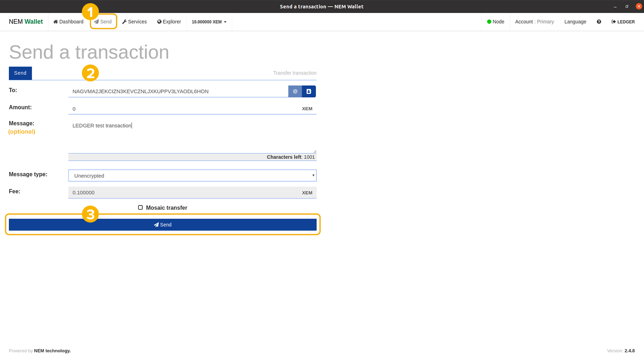This screenshot has width=644, height=361.
Task: Select the blue Send tab
Action: click(x=20, y=73)
